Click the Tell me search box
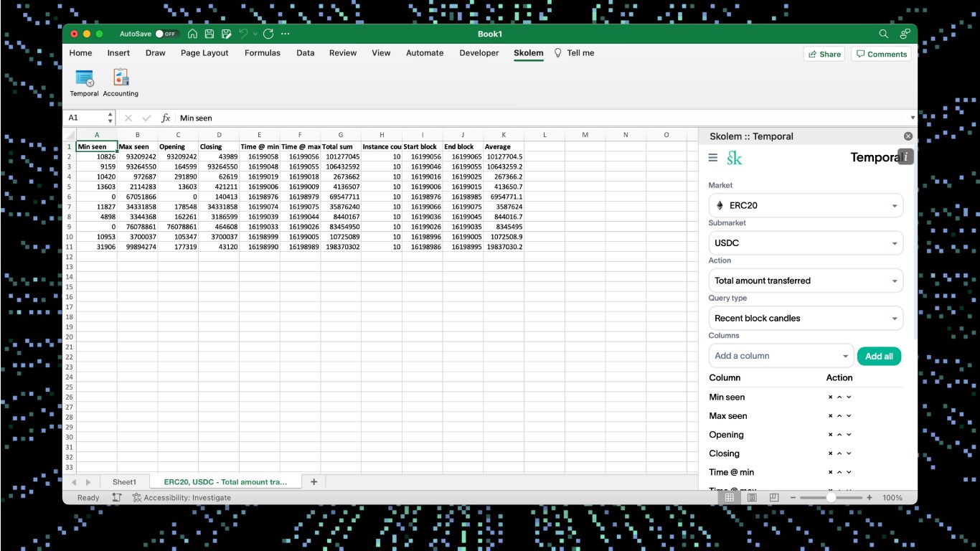This screenshot has width=980, height=551. [574, 53]
